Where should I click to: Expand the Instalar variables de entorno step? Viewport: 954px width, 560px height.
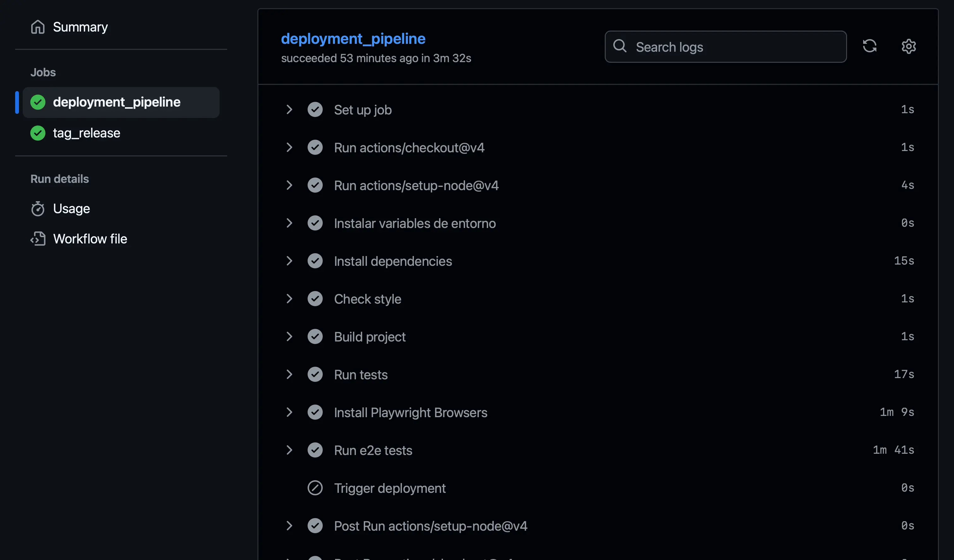tap(290, 223)
